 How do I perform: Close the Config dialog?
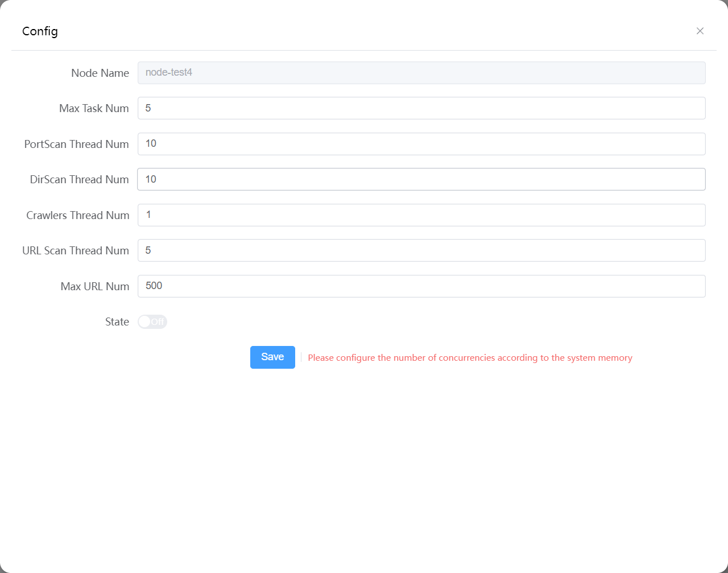point(700,31)
